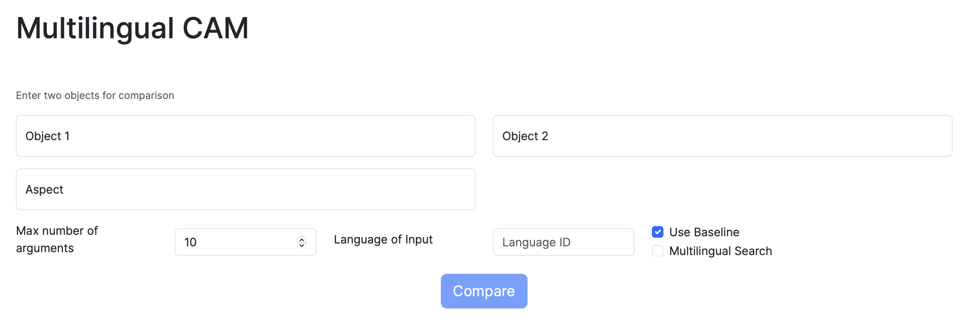Click the number field showing 10
The height and width of the screenshot is (328, 980).
click(236, 242)
